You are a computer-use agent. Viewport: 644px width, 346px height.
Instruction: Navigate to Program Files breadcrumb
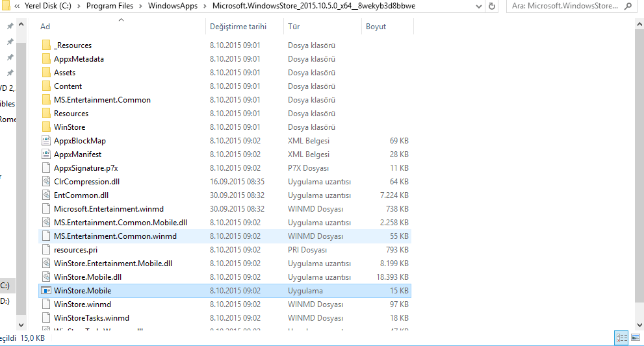point(110,6)
